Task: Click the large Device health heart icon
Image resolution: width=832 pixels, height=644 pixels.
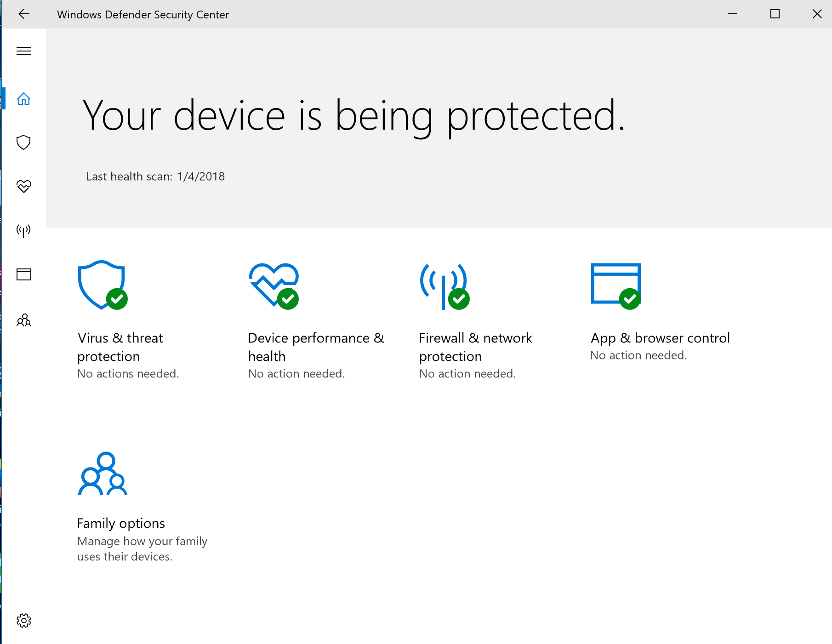Action: (x=274, y=285)
